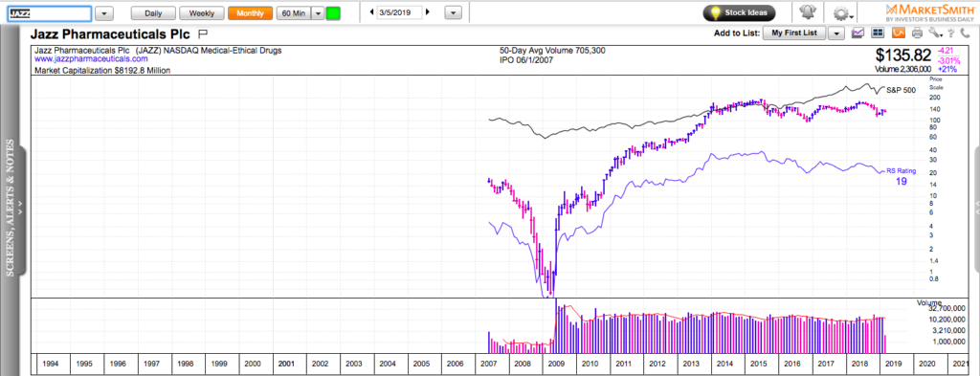980x376 pixels.
Task: Click the -3.01% price change value
Action: pos(947,60)
